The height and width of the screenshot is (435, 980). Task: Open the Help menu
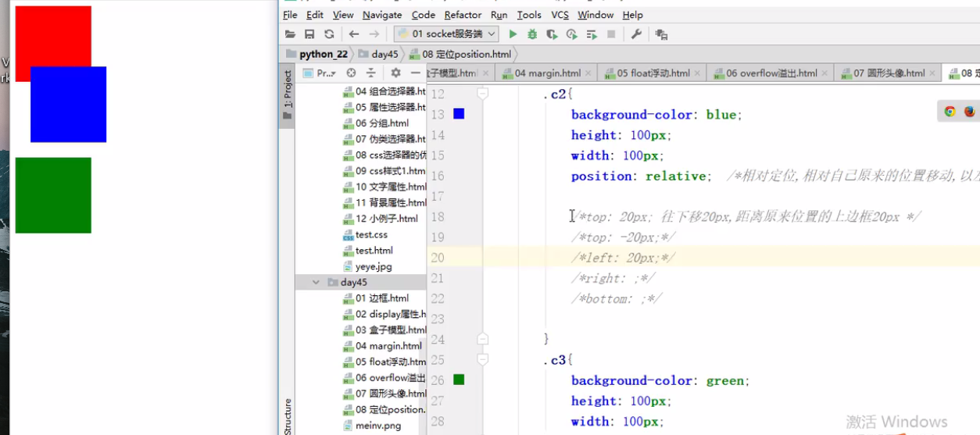pyautogui.click(x=633, y=15)
